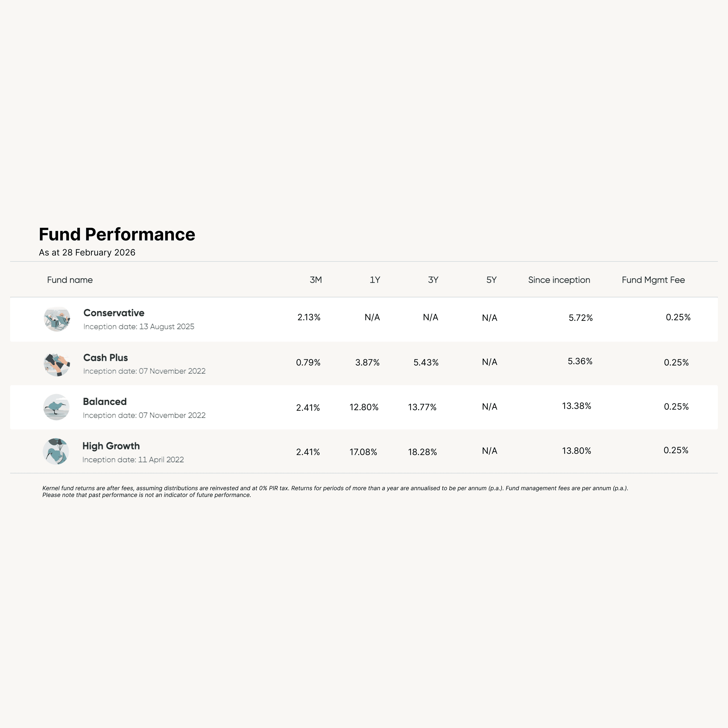Click Balanced since inception value 13.38%
Screen dimensions: 728x728
(577, 406)
